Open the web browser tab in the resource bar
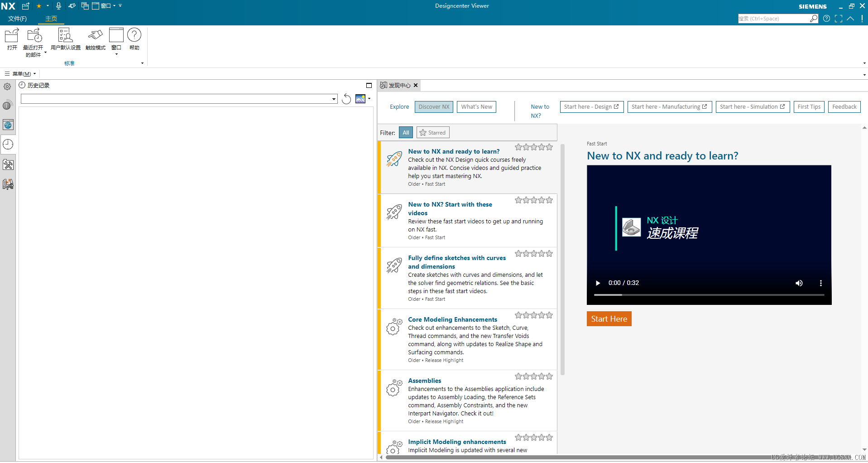The image size is (868, 463). pyautogui.click(x=8, y=125)
